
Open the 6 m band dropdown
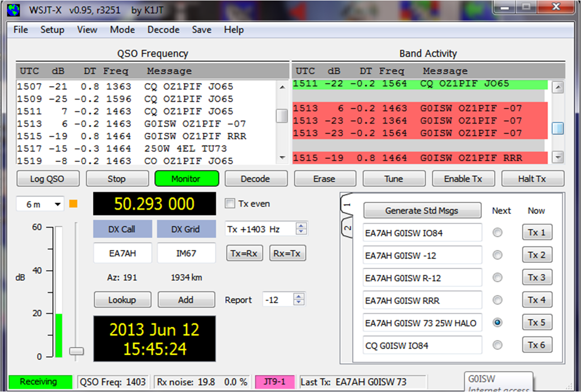point(40,204)
